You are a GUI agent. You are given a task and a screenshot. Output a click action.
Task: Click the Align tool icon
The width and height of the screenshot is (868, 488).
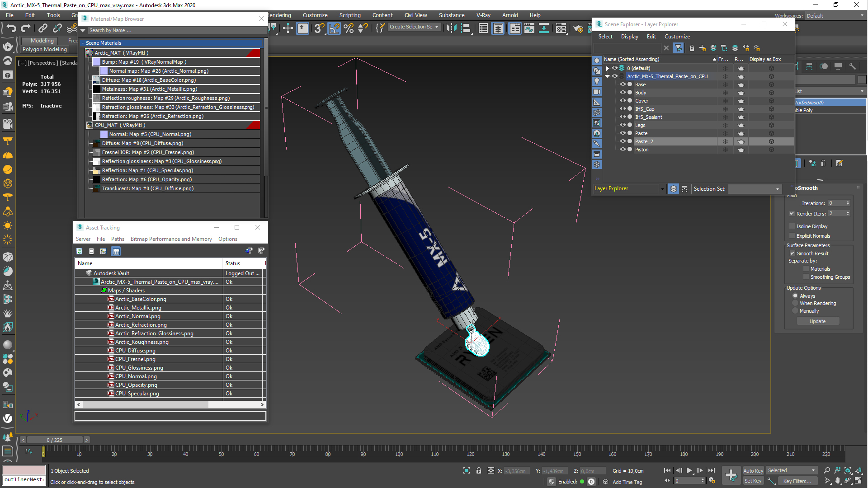click(x=466, y=28)
